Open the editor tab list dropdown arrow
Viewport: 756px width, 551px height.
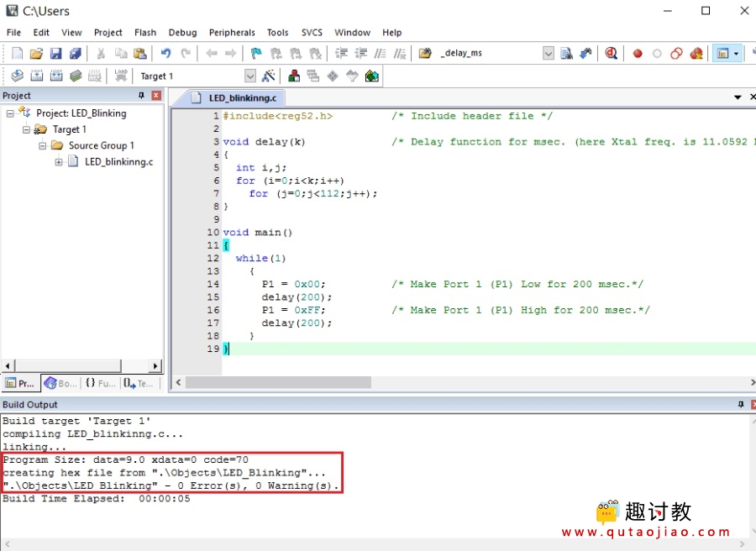click(x=738, y=97)
